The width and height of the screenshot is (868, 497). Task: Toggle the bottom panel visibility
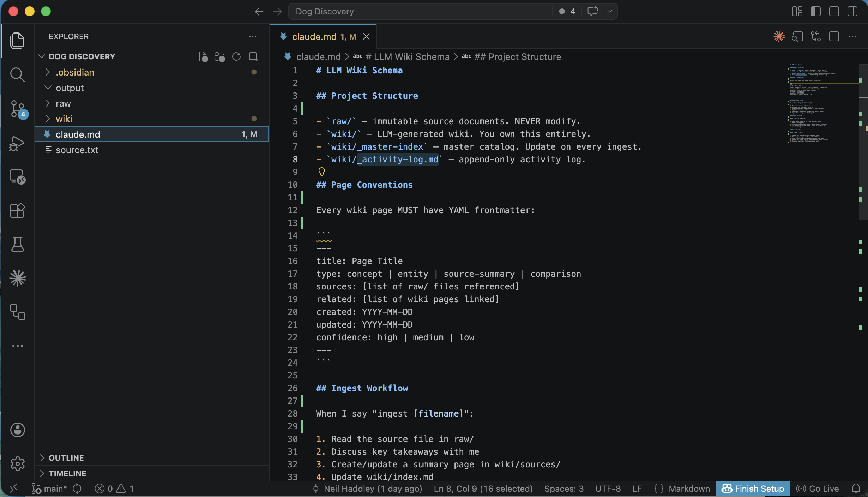[x=834, y=11]
